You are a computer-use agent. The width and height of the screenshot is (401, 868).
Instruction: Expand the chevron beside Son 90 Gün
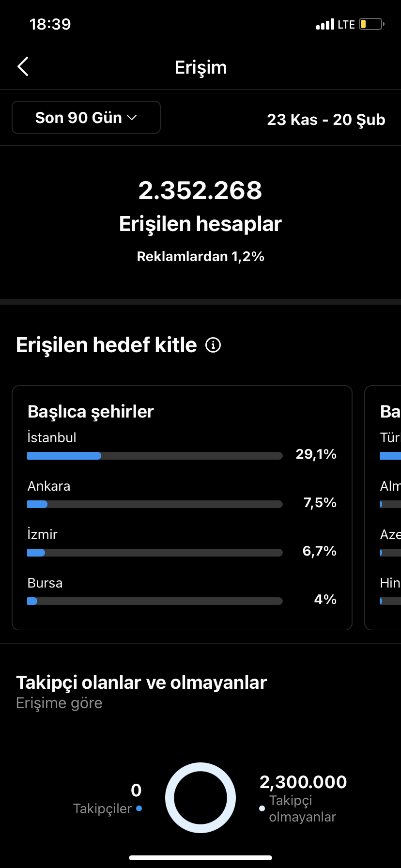click(132, 118)
